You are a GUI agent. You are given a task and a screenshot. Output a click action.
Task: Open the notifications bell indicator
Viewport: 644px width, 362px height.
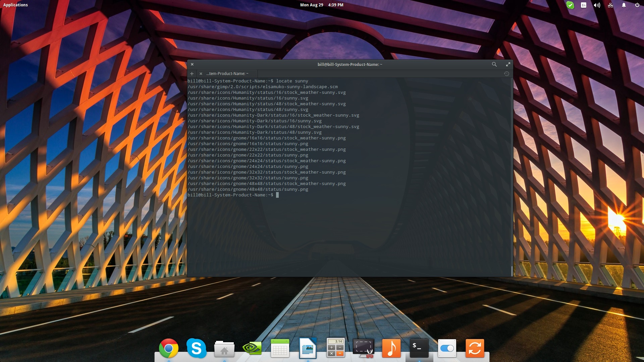click(x=624, y=5)
